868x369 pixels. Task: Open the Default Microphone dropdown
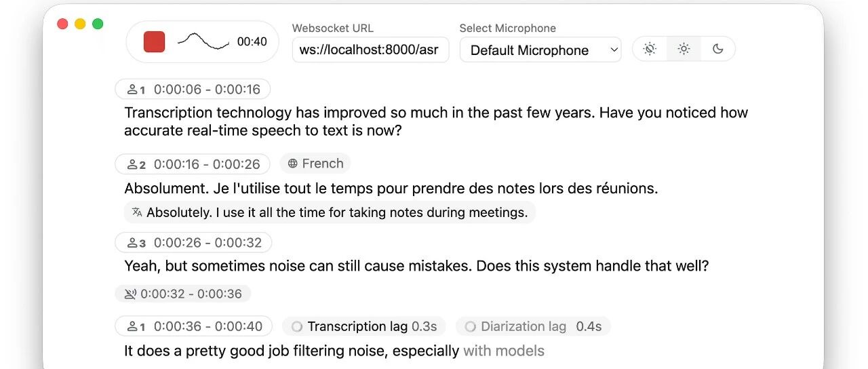pos(540,50)
